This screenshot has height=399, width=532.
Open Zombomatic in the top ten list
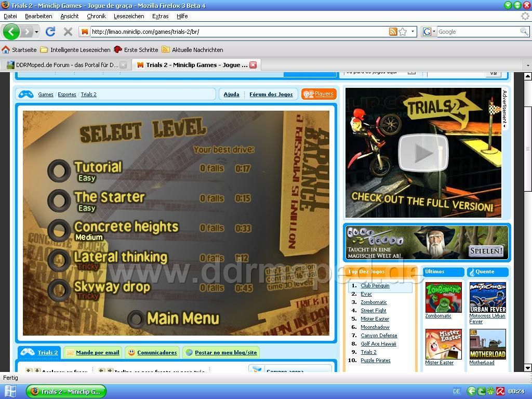tap(374, 302)
